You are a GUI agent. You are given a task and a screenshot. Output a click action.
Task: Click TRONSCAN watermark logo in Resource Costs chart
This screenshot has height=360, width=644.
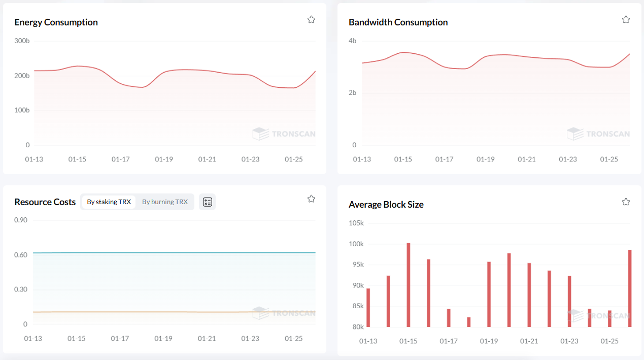pos(284,313)
